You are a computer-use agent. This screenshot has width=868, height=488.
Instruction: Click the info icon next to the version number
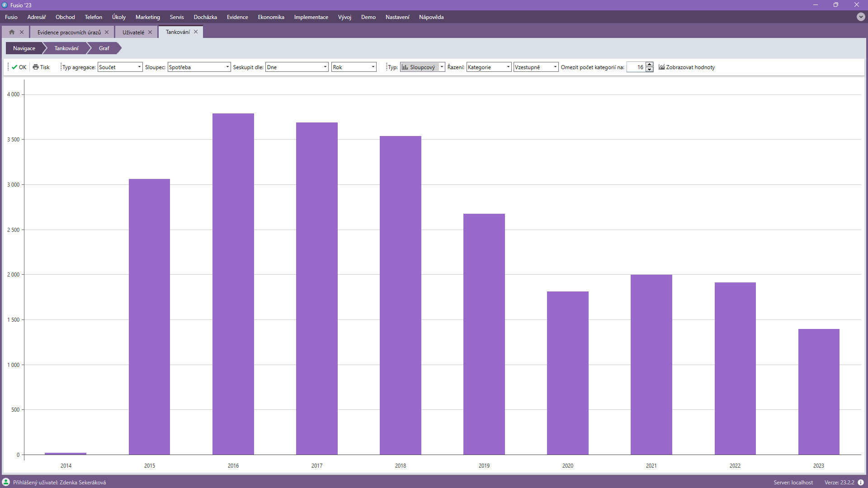coord(861,483)
